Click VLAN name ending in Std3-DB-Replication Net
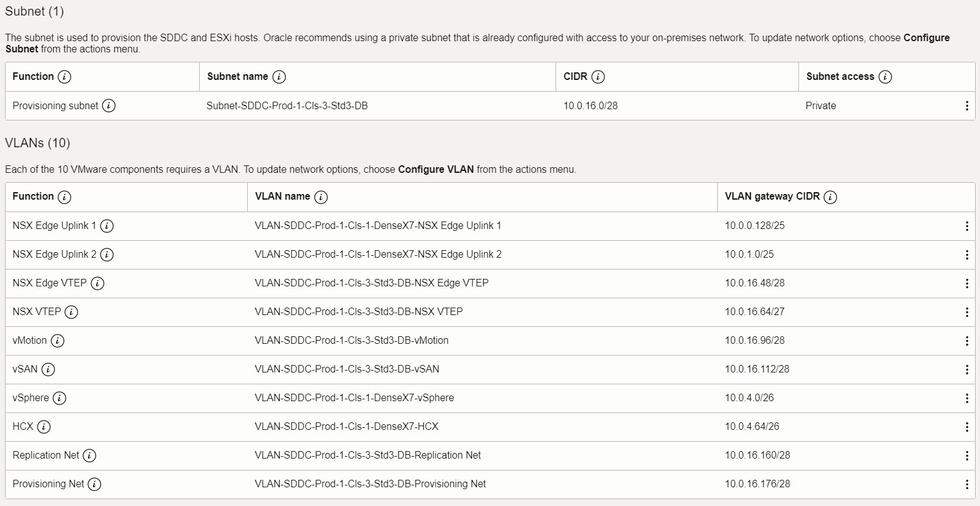Viewport: 980px width, 506px height. tap(368, 455)
